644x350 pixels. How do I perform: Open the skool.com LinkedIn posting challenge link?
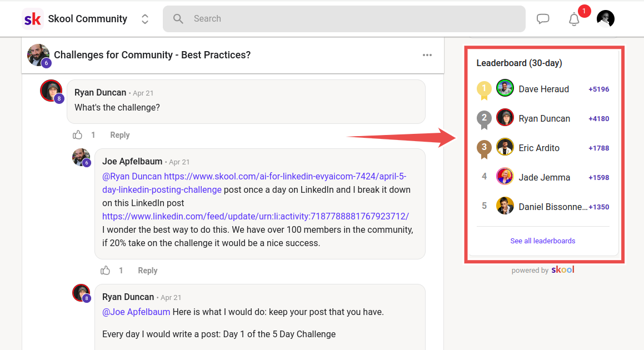pos(254,183)
